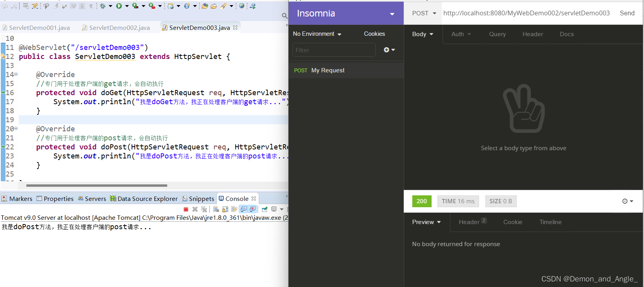Toggle the Scroll Lock icon in Console

[x=225, y=210]
